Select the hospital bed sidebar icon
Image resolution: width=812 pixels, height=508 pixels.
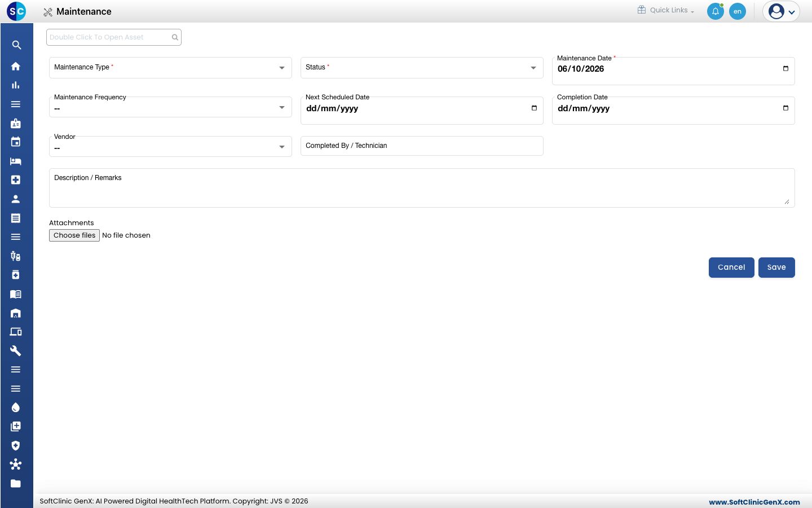coord(16,161)
